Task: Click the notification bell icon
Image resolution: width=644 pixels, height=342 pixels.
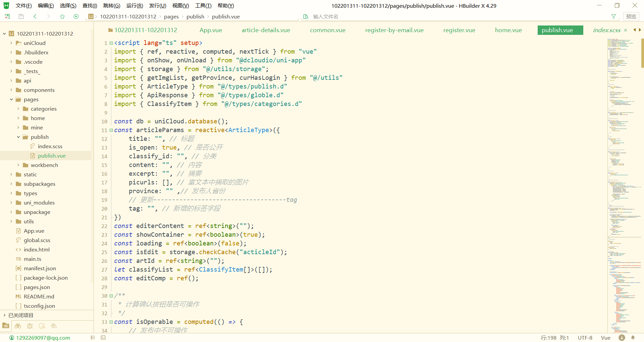Action: [x=633, y=338]
